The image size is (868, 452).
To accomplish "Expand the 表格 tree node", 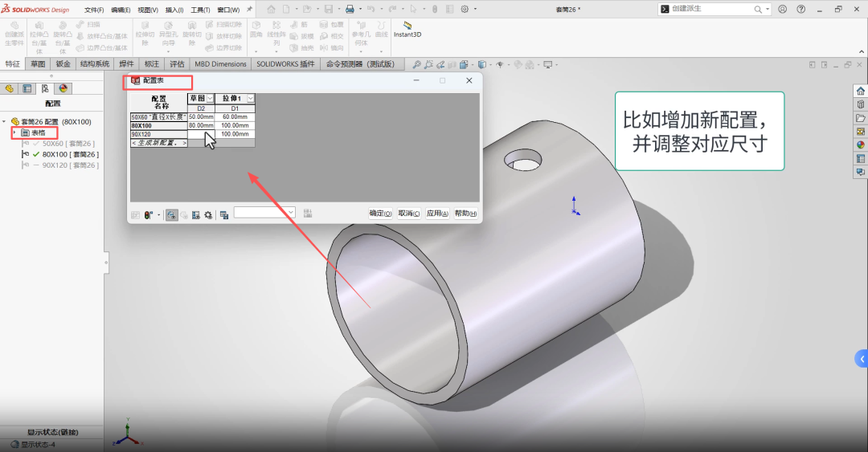I will click(x=14, y=132).
